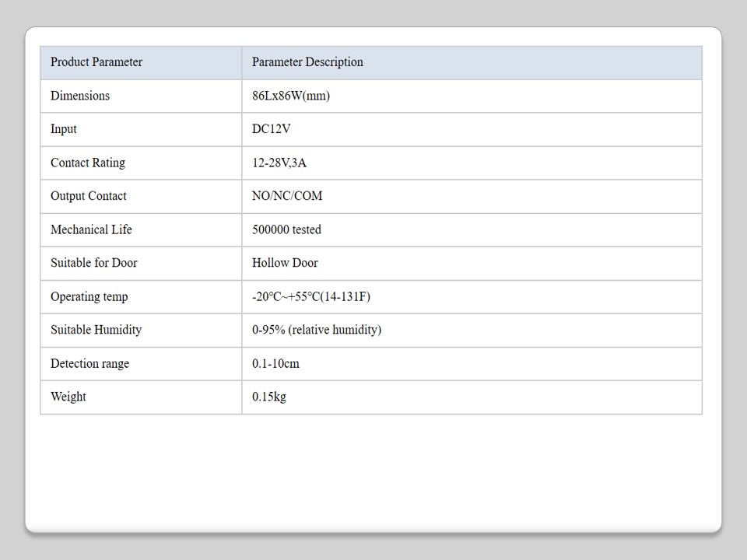Click the Output Contact label
Viewport: 747px width, 560px height.
point(89,196)
